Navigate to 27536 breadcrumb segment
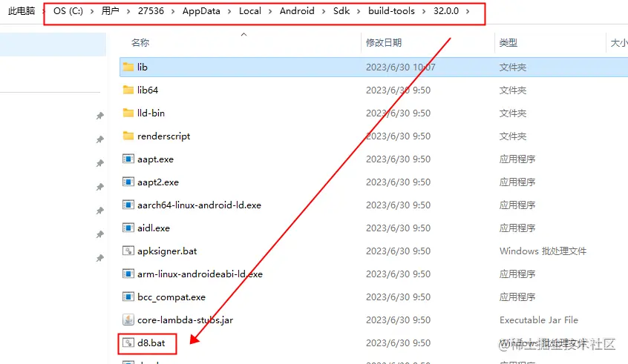This screenshot has height=364, width=628. click(151, 11)
